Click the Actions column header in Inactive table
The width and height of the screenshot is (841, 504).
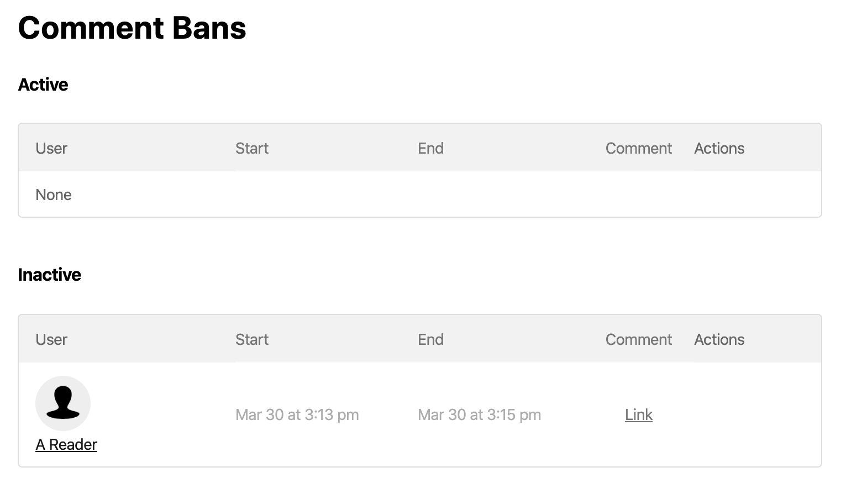[719, 339]
